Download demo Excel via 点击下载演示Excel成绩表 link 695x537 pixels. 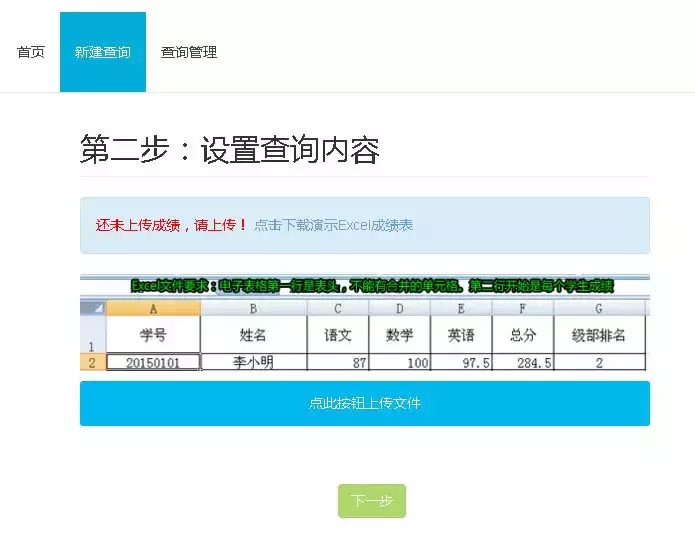[333, 225]
